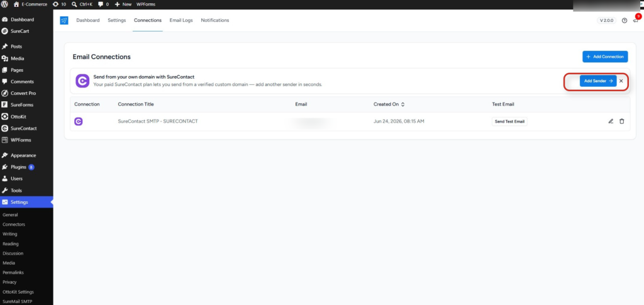
Task: Delete the SureContact SMTP connection
Action: point(622,121)
